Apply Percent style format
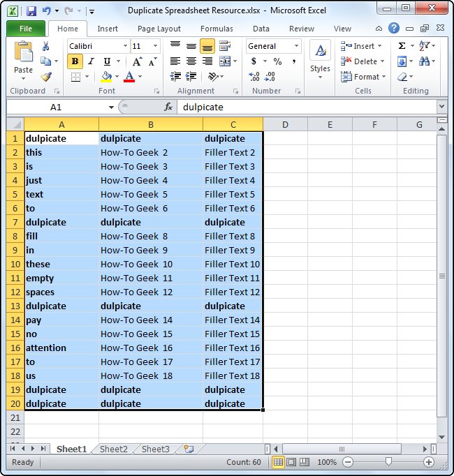Image resolution: width=454 pixels, height=476 pixels. [x=277, y=61]
